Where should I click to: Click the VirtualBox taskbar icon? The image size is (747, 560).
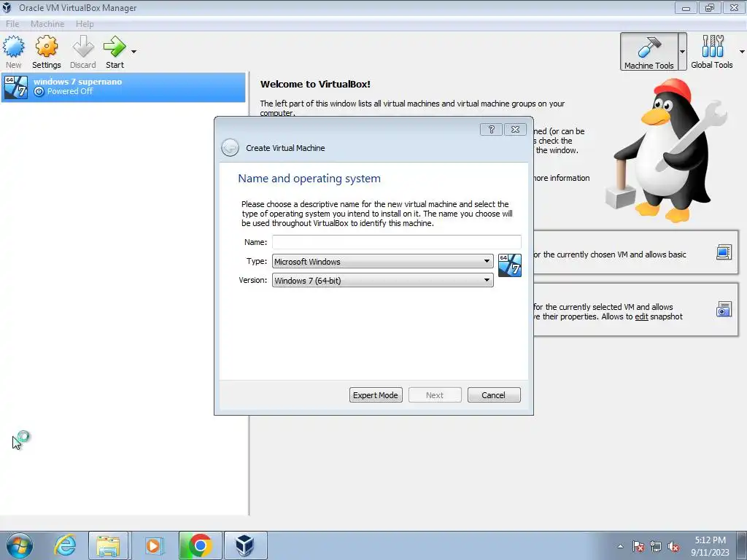(x=245, y=545)
